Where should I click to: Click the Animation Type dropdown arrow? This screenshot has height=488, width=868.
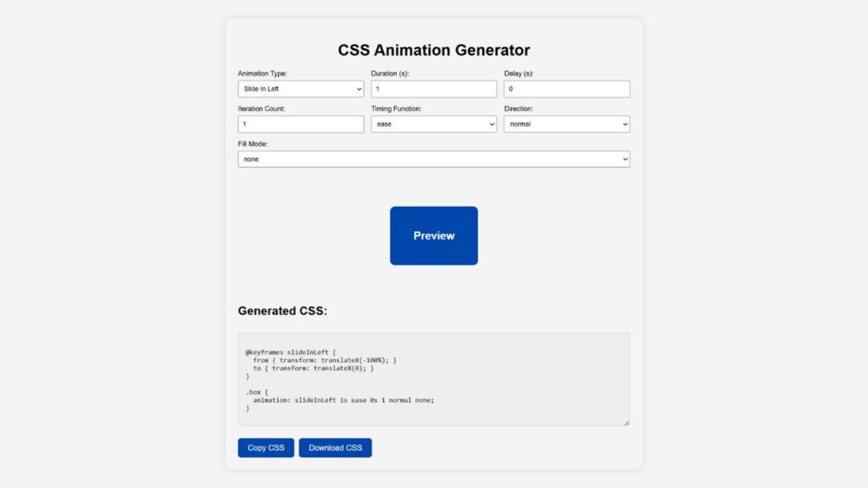(x=359, y=88)
